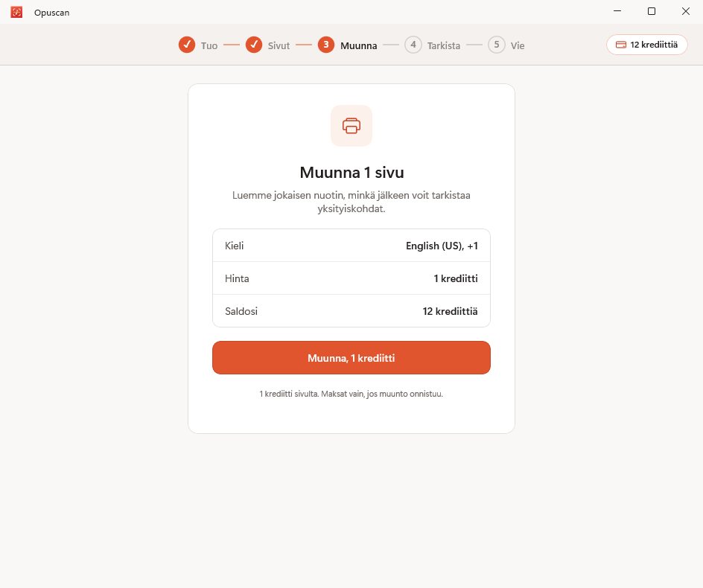Screen dimensions: 703x588
Task: Go back to the Tuo step label
Action: tap(209, 45)
